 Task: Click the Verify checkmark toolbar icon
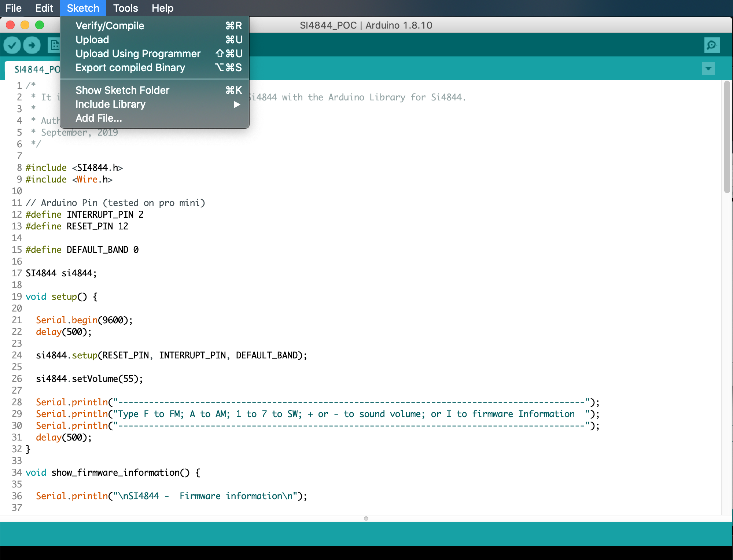click(x=12, y=45)
